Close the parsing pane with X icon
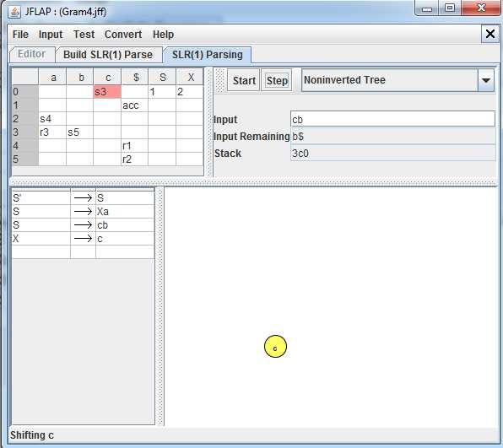Image resolution: width=503 pixels, height=448 pixels. tap(489, 34)
